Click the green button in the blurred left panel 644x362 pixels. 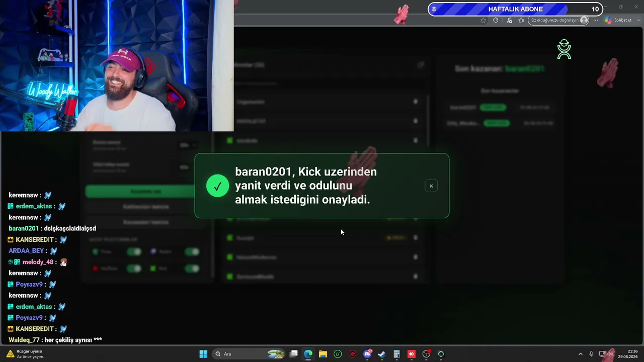(146, 191)
